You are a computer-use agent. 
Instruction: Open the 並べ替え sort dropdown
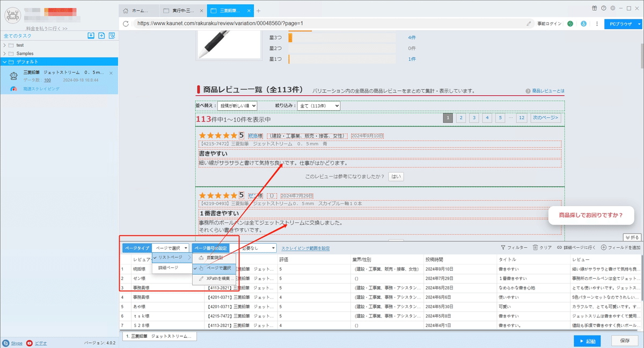coord(237,106)
